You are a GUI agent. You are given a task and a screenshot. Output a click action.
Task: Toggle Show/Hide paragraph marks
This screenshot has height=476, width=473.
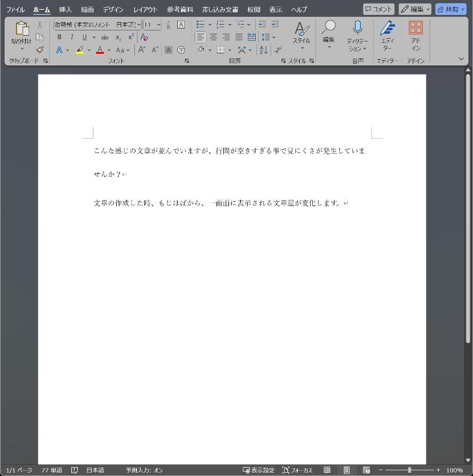pyautogui.click(x=277, y=50)
